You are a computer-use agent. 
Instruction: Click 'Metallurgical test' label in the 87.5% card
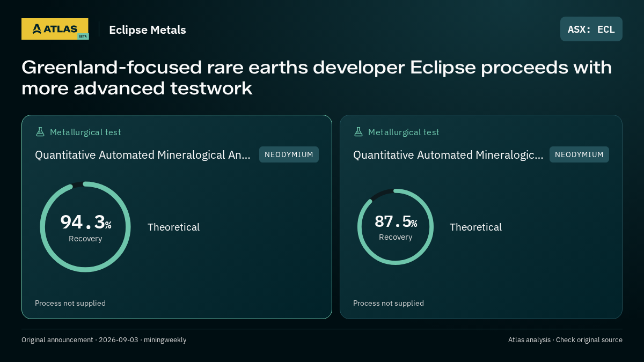pyautogui.click(x=404, y=132)
